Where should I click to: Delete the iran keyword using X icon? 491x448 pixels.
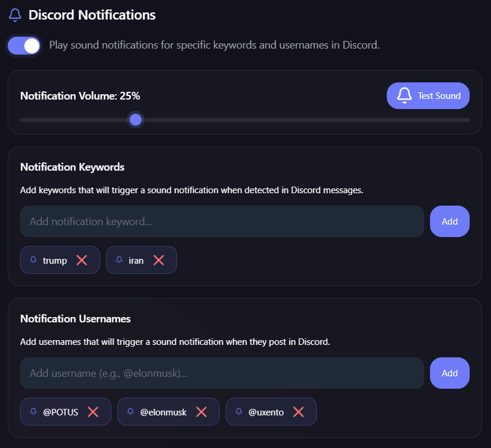[159, 260]
